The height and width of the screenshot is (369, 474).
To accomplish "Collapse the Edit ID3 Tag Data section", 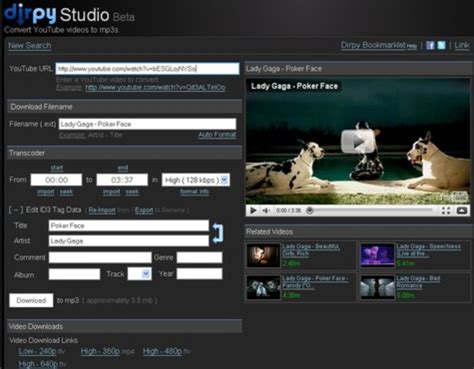I will point(16,210).
